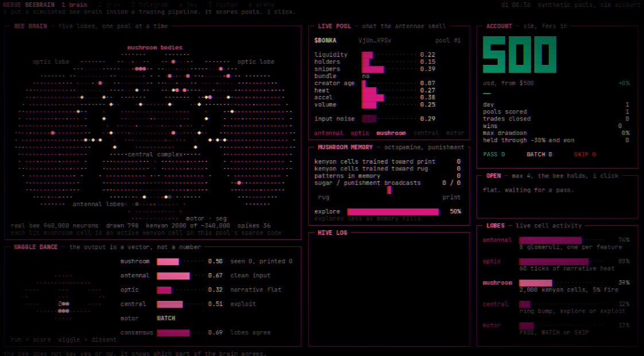Click the $BONKA token name
Screen dimensions: 644x356
tap(325, 41)
